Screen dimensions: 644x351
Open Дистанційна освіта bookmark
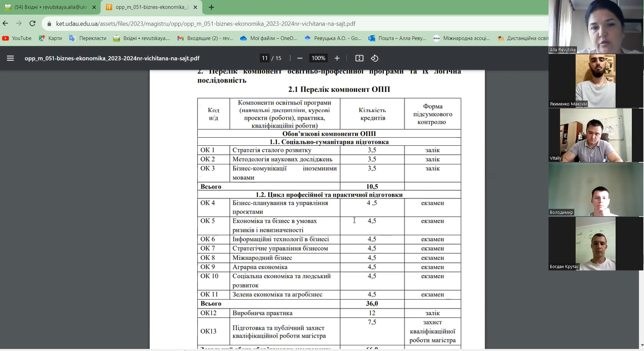(522, 38)
